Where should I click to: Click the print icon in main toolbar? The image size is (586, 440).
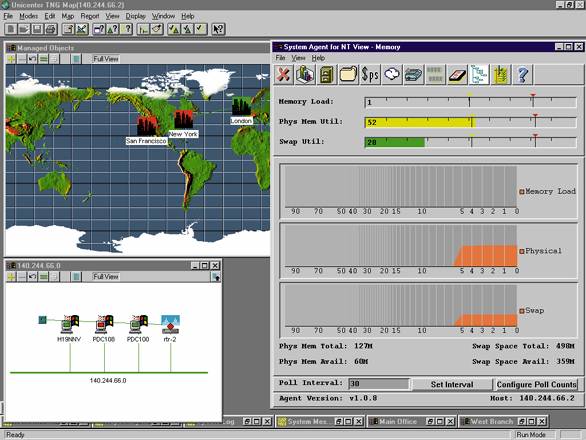51,29
